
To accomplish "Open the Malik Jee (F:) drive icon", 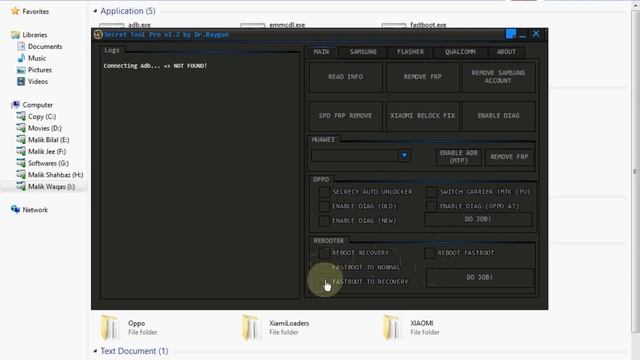I will 21,151.
